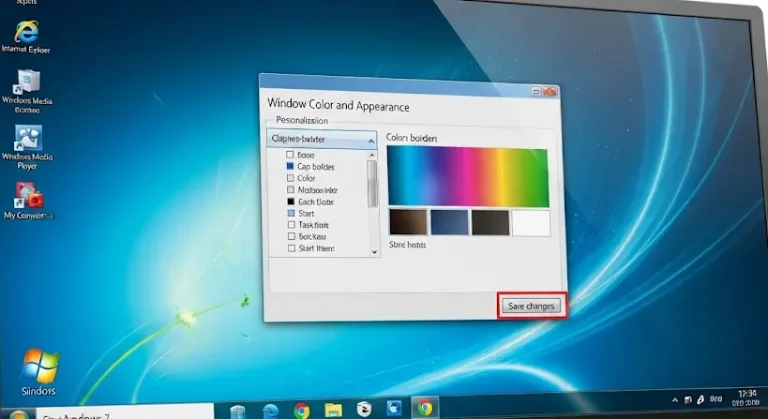Minimize the Window Color and Appearance dialog

click(536, 91)
